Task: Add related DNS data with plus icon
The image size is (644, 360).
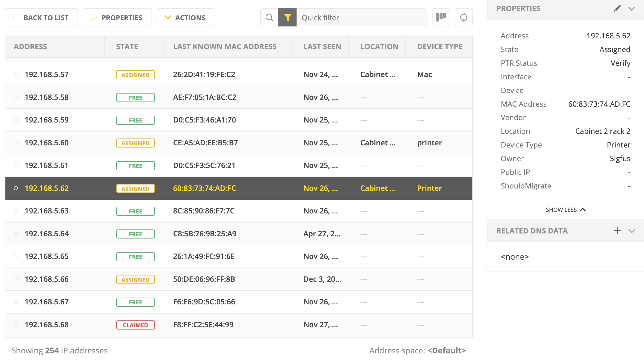Action: 617,231
